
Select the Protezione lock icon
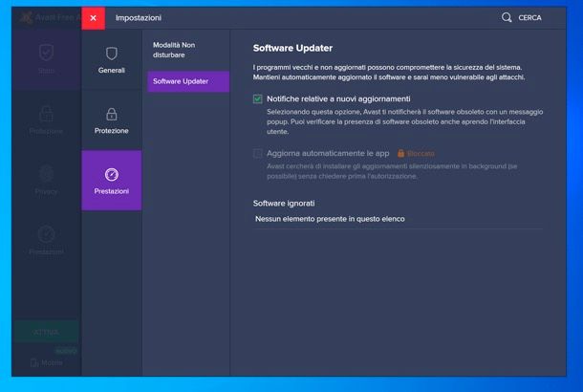pos(112,114)
